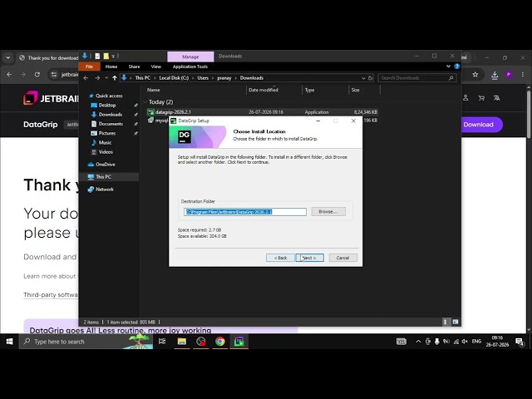The width and height of the screenshot is (532, 399).
Task: Click Download button on JetBrains page
Action: coord(480,125)
